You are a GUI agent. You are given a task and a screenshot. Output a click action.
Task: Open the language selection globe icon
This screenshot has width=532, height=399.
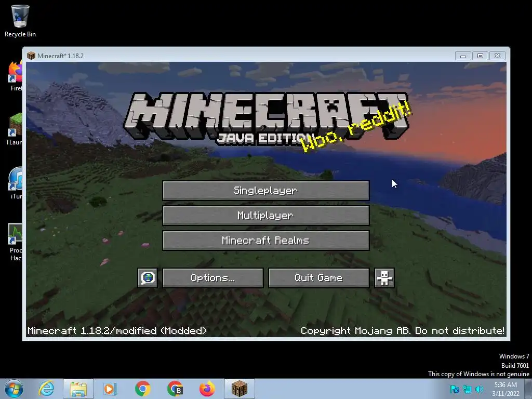click(148, 278)
